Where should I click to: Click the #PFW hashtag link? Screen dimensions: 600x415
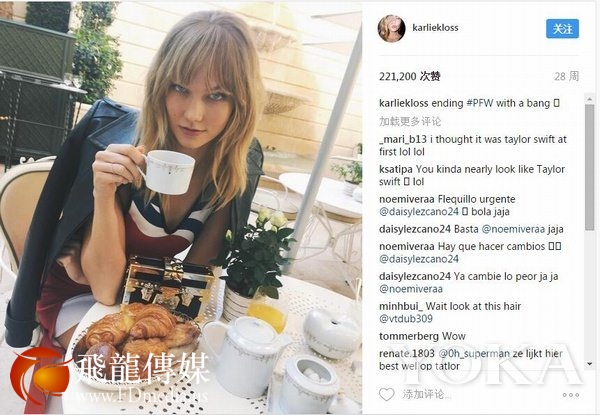point(479,103)
